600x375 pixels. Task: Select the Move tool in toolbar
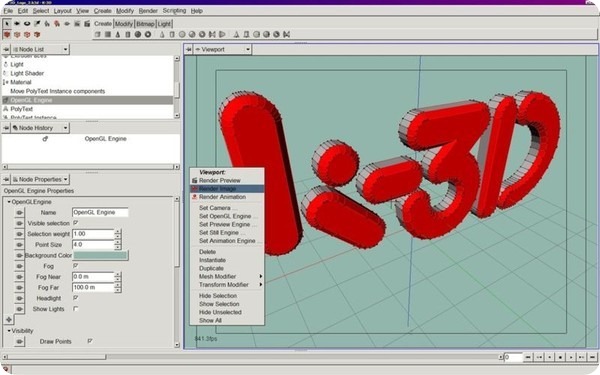coord(17,23)
